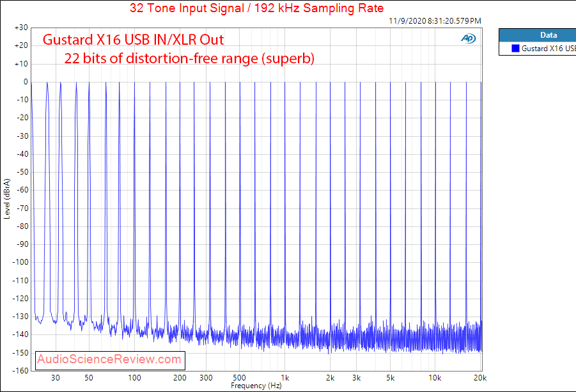Image resolution: width=576 pixels, height=392 pixels.
Task: Click the blue legend color swatch
Action: [x=515, y=49]
